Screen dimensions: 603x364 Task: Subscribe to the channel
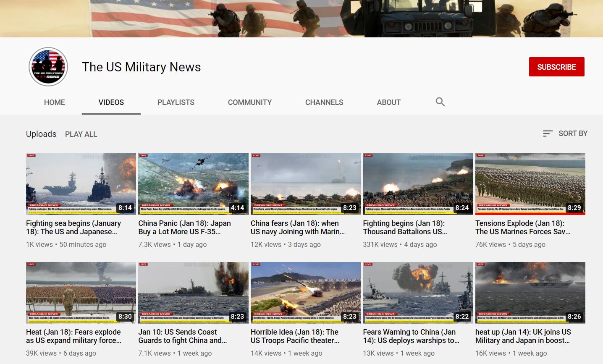coord(556,67)
